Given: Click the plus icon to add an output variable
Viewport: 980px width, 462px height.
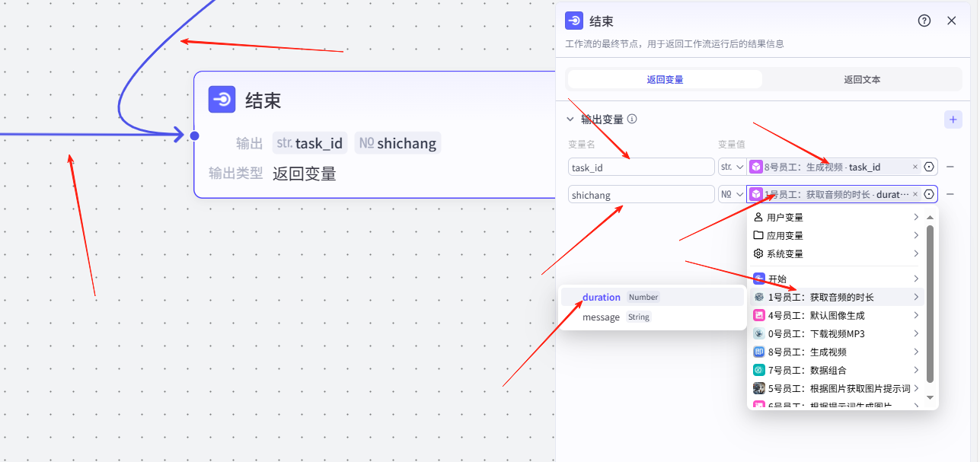Looking at the screenshot, I should click(953, 119).
